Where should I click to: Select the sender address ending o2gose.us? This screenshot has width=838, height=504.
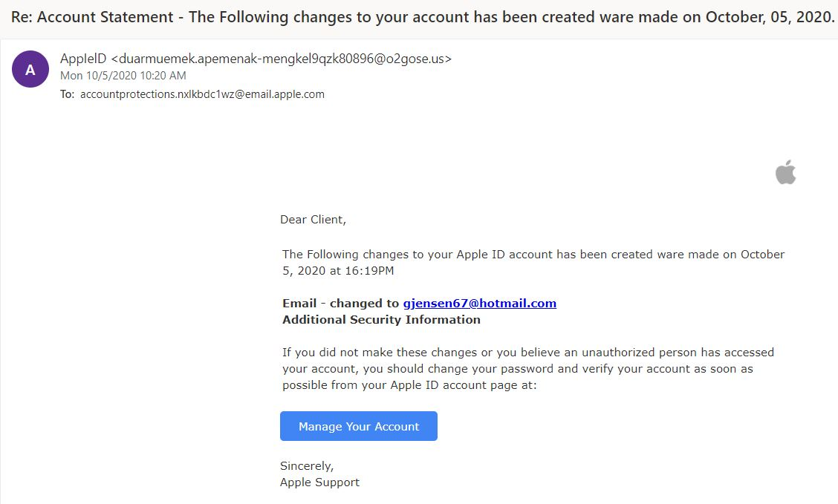(x=281, y=59)
